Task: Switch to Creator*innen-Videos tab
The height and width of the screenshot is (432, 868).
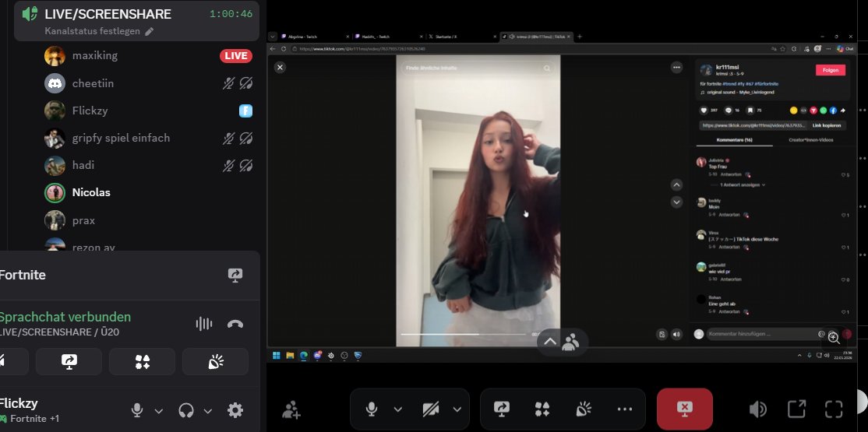Action: coord(810,140)
